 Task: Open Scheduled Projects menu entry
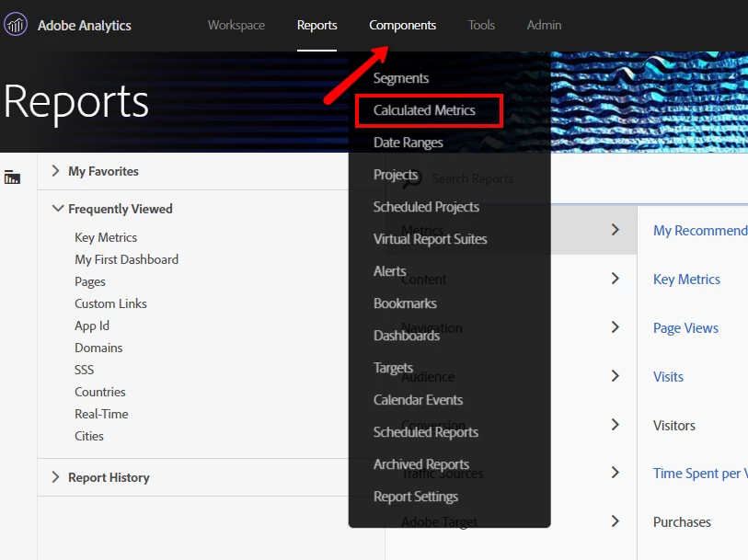coord(426,207)
